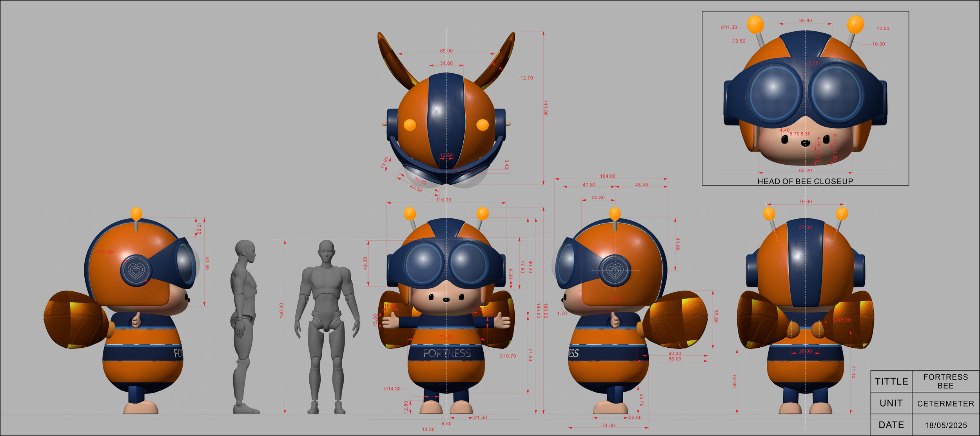The image size is (980, 436).
Task: Click the 141.00 top view dimension
Action: tap(545, 108)
